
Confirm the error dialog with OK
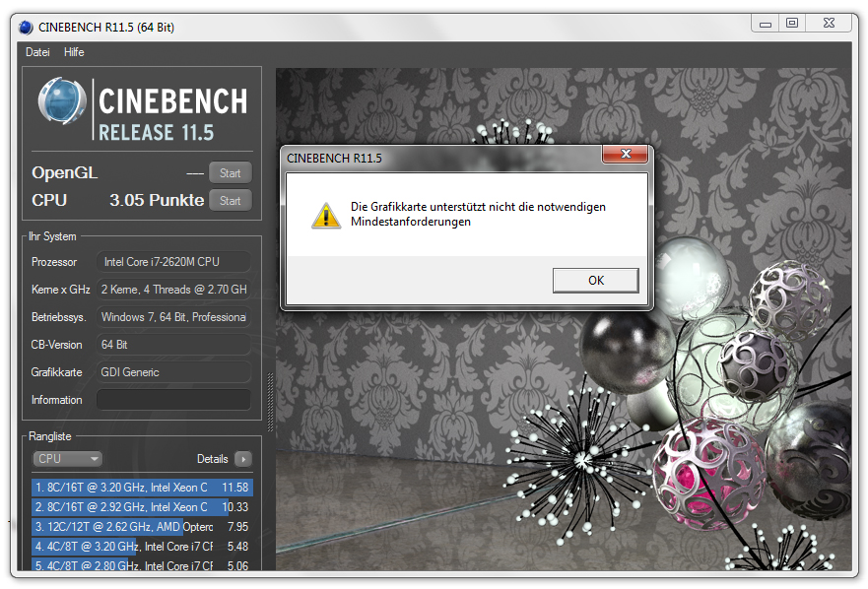point(596,281)
